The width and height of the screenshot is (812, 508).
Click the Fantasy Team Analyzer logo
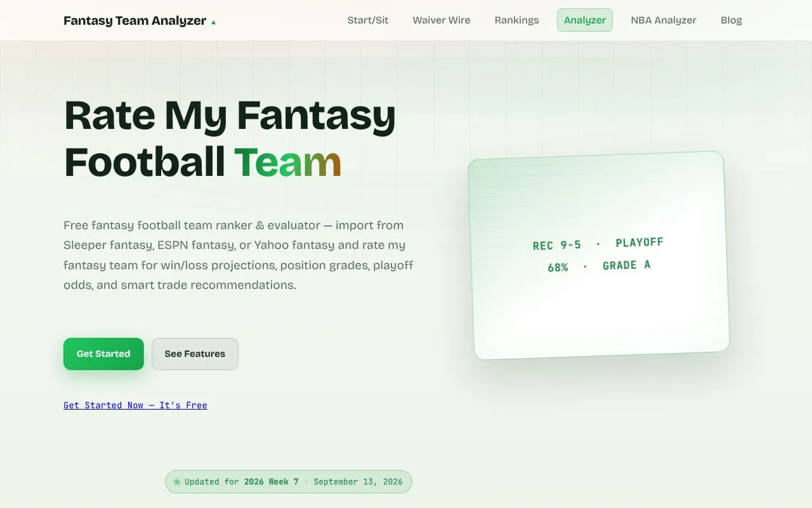pyautogui.click(x=140, y=20)
